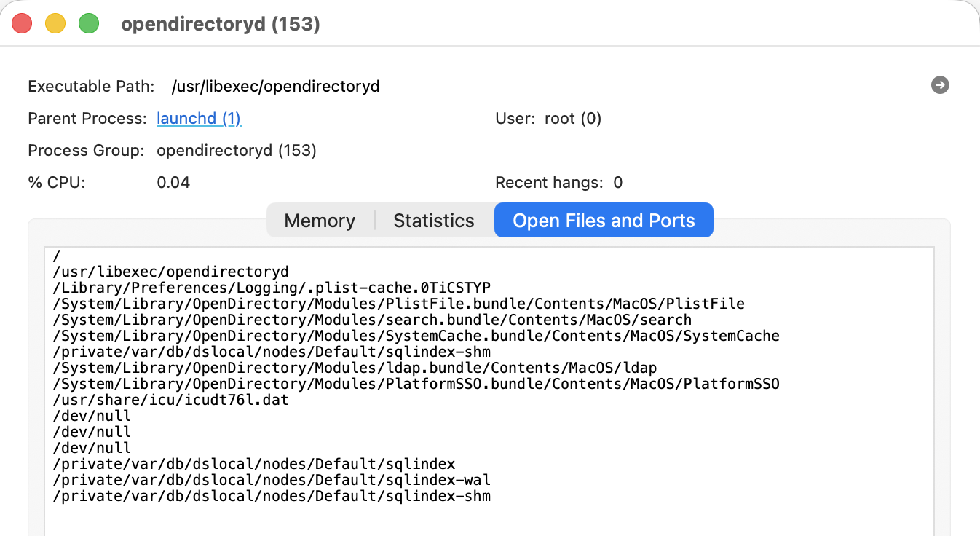This screenshot has height=536, width=980.
Task: Click the User root (0) value
Action: [x=572, y=119]
